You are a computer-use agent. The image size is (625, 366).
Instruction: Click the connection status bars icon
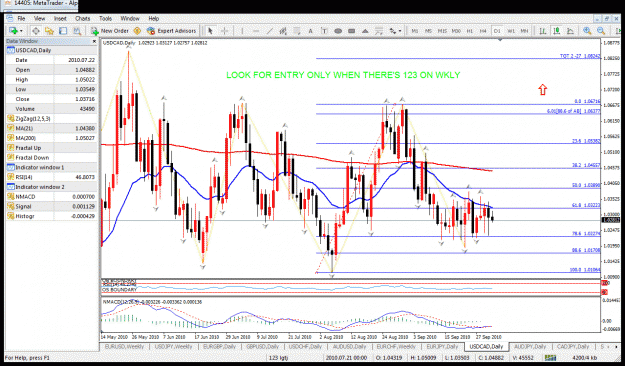[551, 358]
